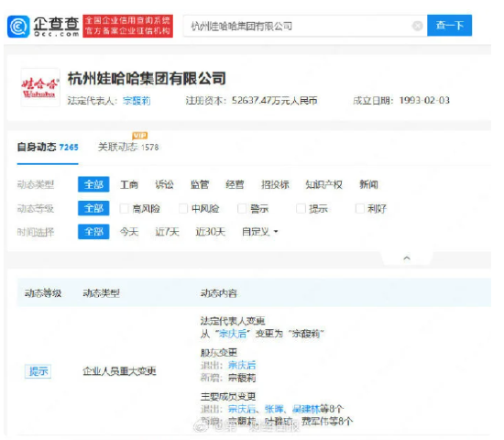Filter time by 今天

click(x=129, y=232)
